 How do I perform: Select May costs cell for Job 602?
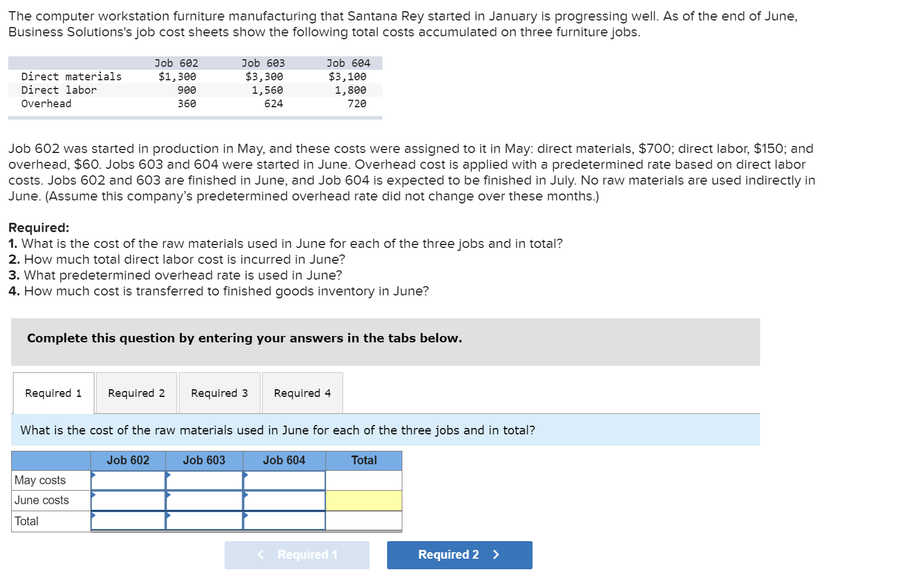click(x=128, y=480)
